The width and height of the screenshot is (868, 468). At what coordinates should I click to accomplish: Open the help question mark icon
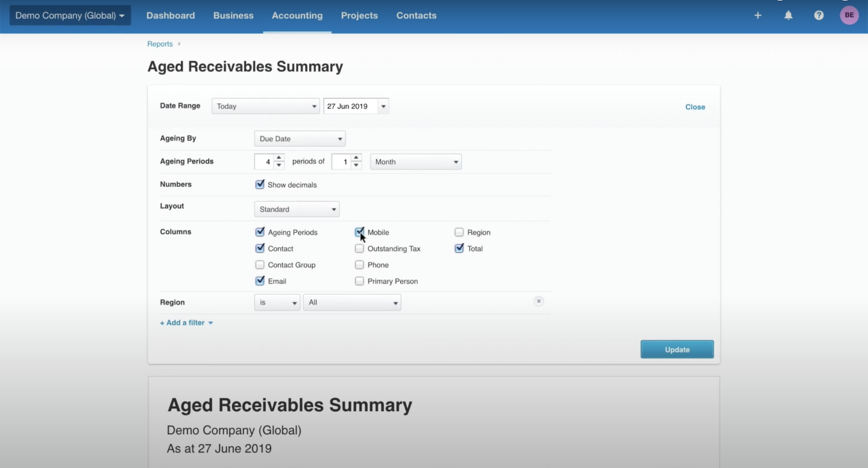[819, 16]
